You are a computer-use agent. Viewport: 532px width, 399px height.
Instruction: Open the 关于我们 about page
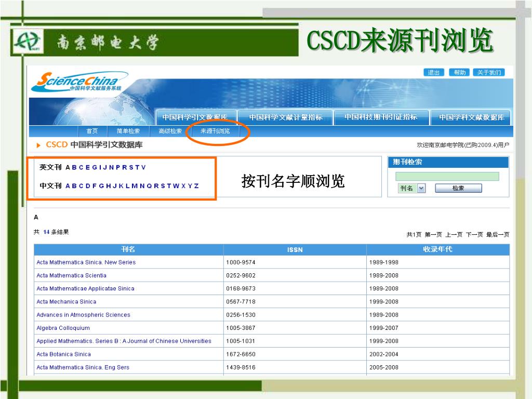489,72
